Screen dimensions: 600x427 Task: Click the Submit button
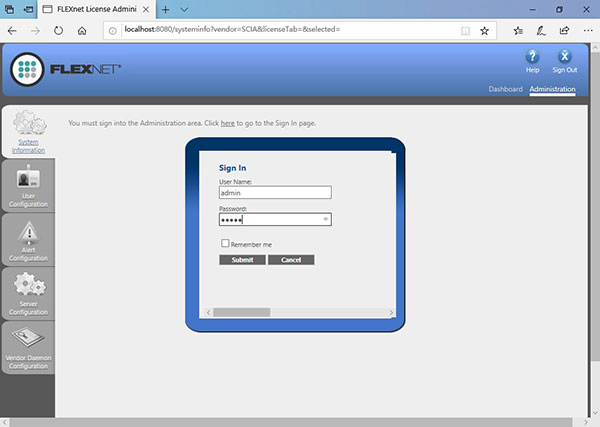(242, 260)
